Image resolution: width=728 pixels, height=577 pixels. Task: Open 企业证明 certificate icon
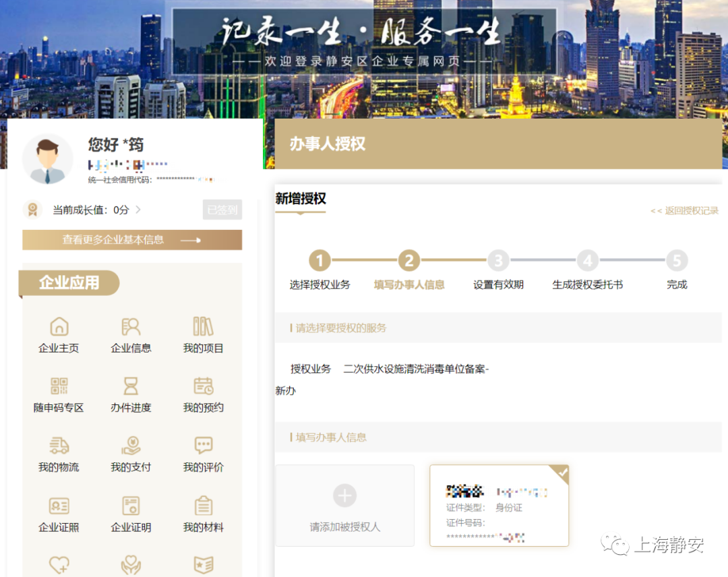(x=130, y=514)
